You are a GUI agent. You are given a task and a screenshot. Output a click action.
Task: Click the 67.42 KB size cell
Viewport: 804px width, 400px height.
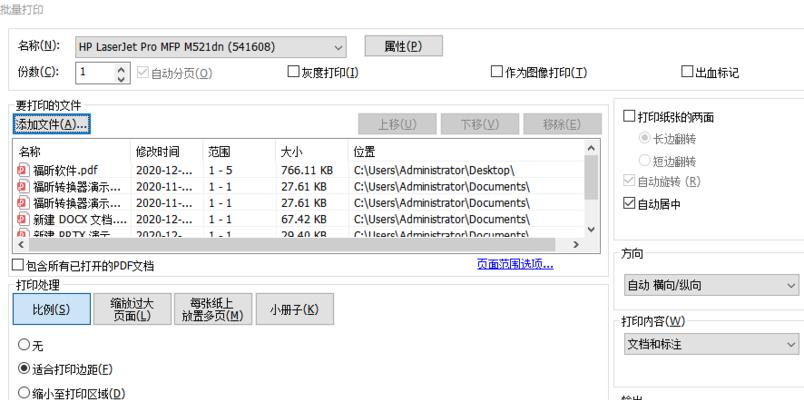tap(304, 219)
